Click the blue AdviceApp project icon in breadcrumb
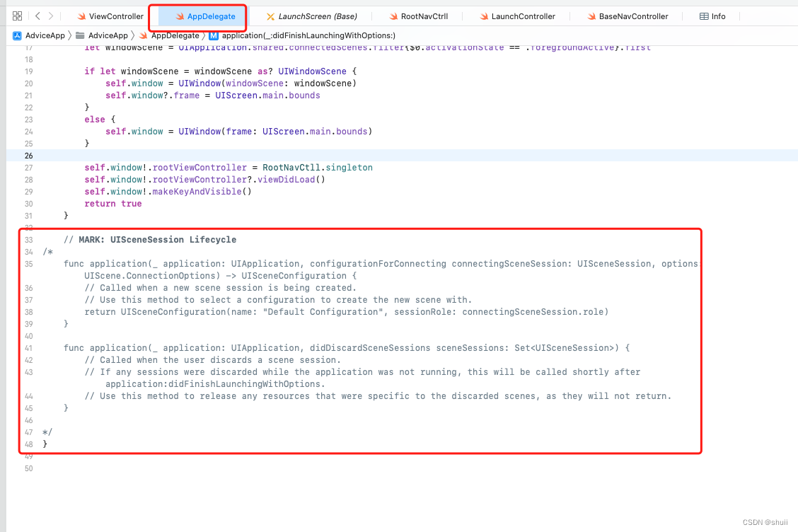The height and width of the screenshot is (532, 798). [x=16, y=35]
